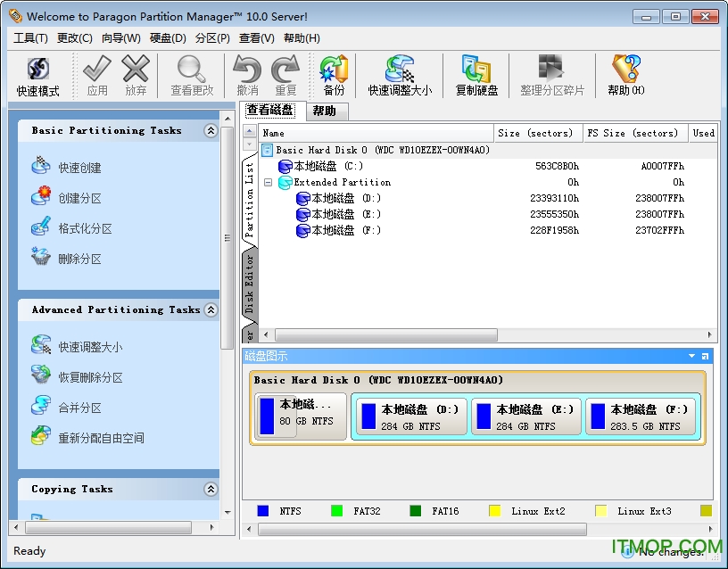
Task: Open the 帮助(H) toolbar icon
Action: [625, 76]
